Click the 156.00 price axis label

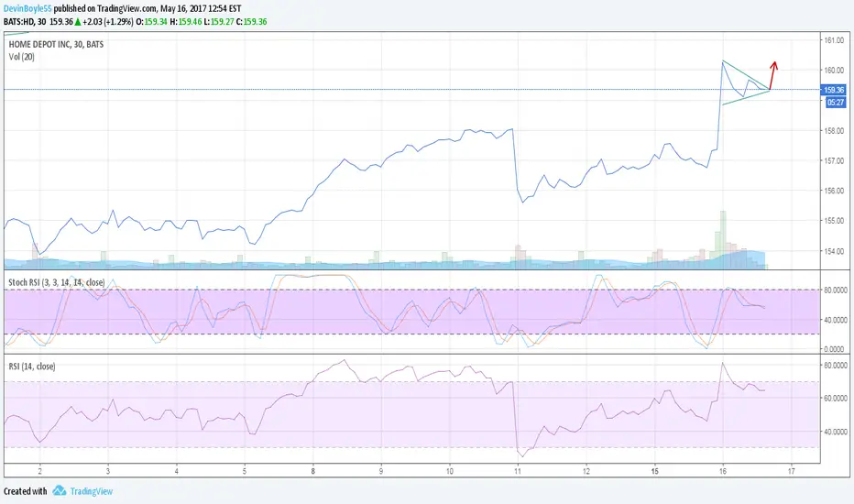834,192
